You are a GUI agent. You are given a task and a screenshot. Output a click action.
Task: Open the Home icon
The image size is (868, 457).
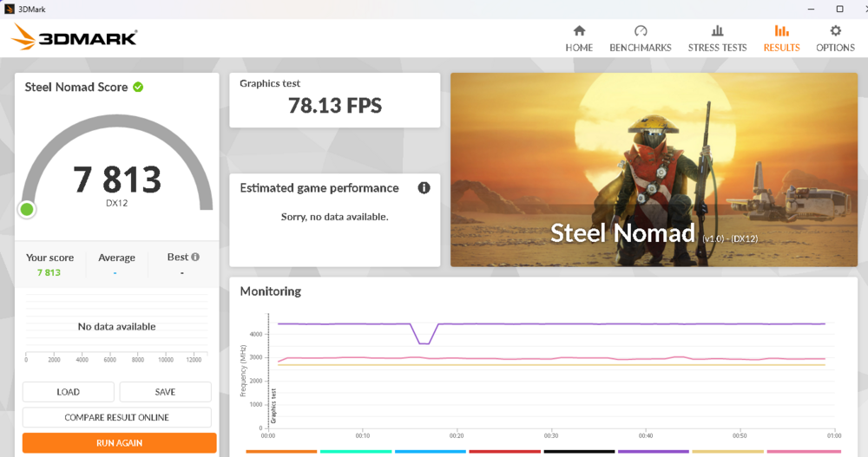tap(579, 30)
